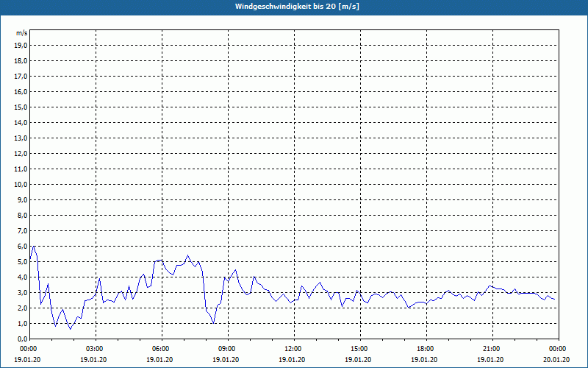Select the 10,0 y-axis value
This screenshot has height=368, width=588.
(21, 185)
